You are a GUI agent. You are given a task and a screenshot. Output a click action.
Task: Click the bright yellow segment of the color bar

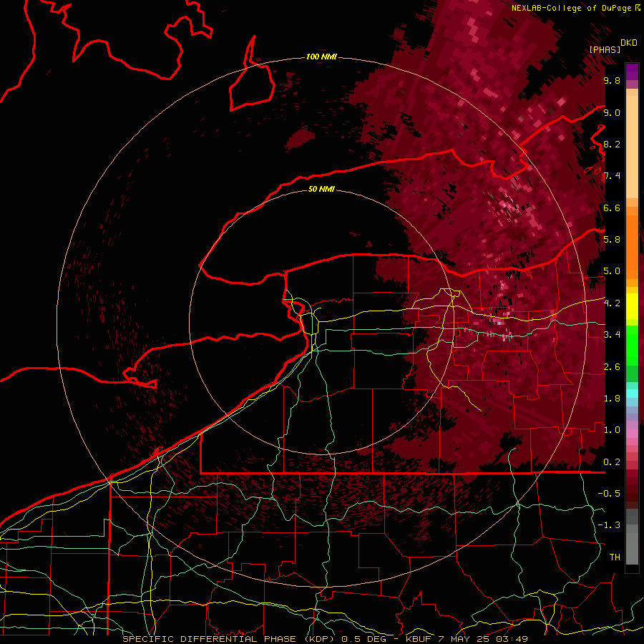click(632, 306)
